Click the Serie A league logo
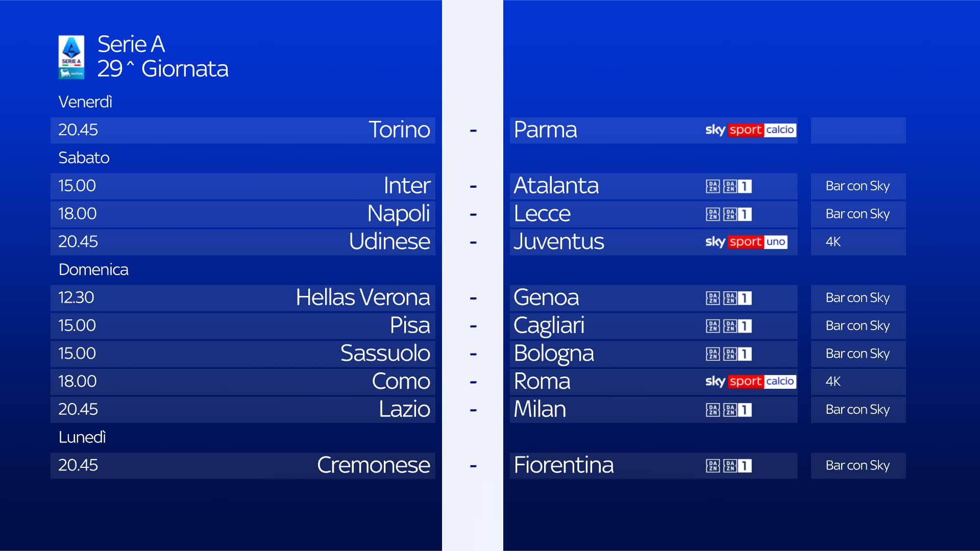 point(71,57)
